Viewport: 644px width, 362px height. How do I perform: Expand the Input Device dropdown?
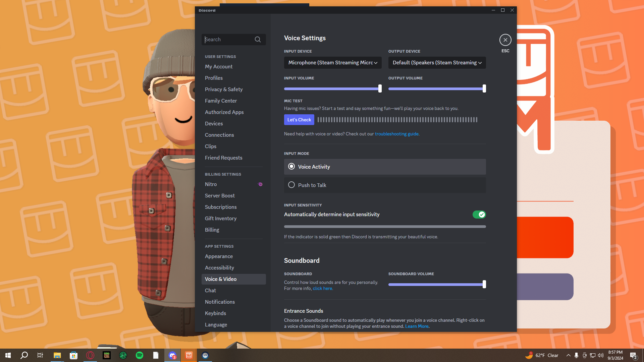pos(333,63)
